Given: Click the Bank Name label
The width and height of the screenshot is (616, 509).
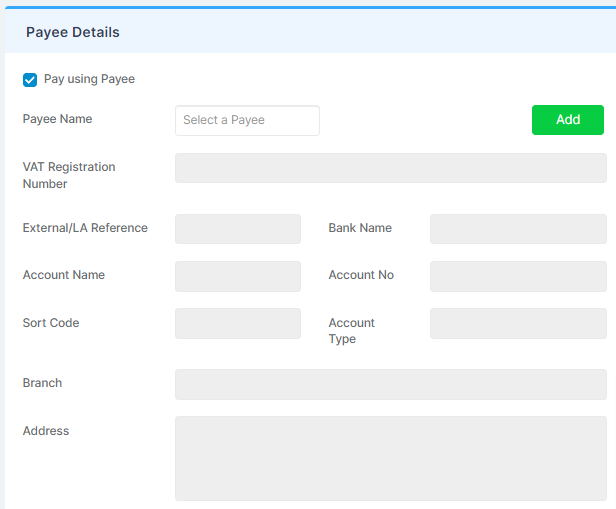Looking at the screenshot, I should [360, 228].
